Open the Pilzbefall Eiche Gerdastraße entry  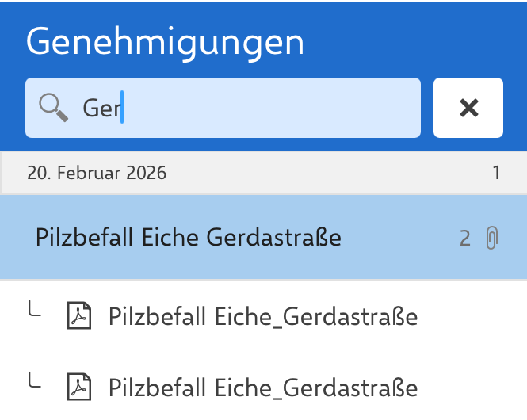[189, 238]
